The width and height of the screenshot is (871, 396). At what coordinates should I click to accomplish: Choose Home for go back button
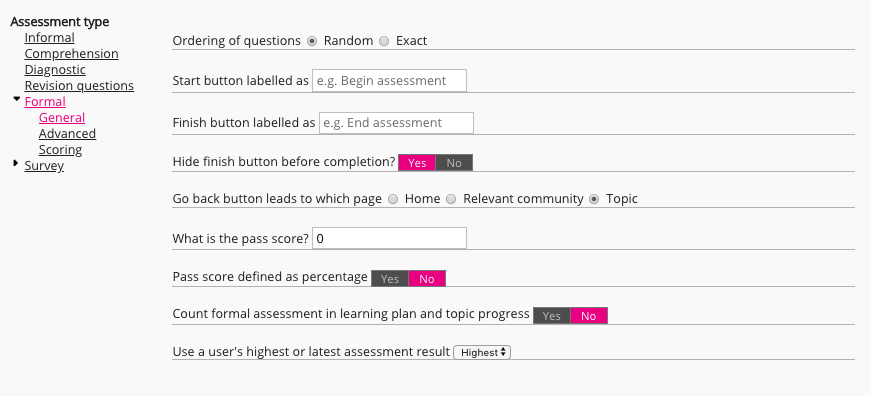click(x=393, y=199)
